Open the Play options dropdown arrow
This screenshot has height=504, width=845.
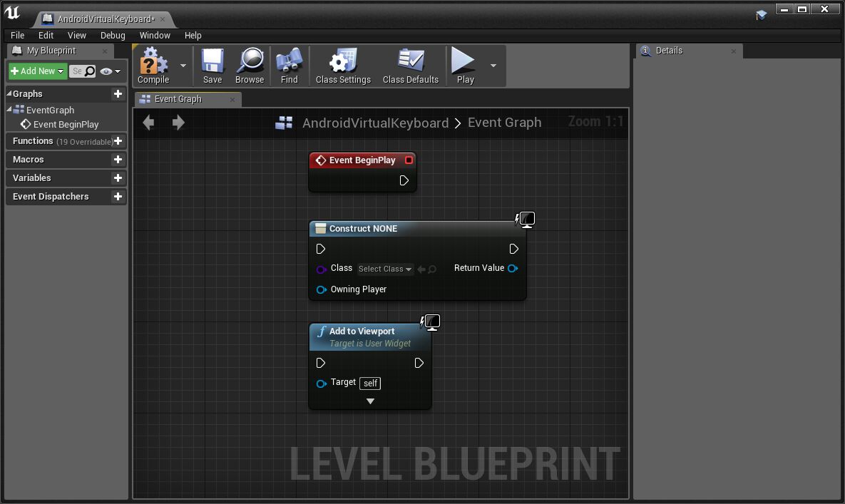click(493, 66)
